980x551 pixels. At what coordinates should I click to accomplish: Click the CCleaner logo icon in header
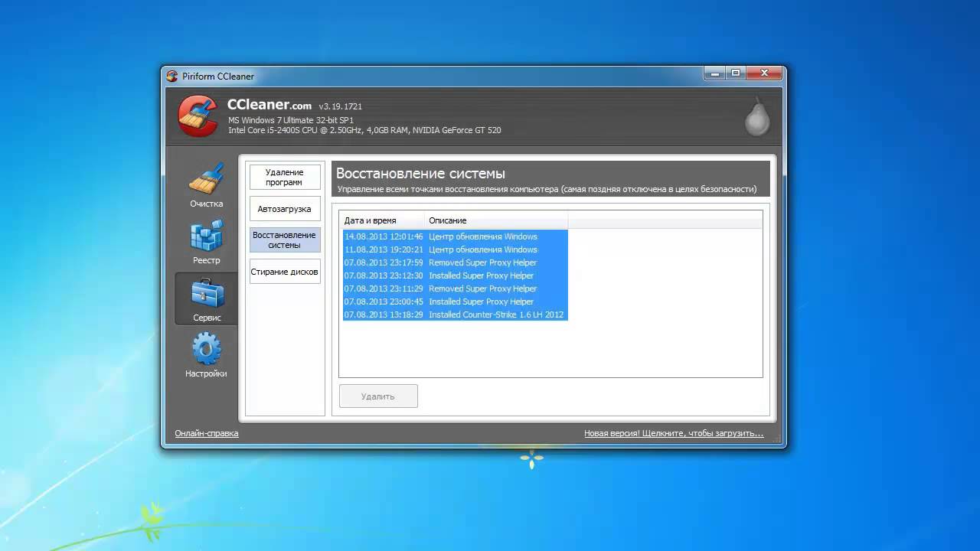pos(198,116)
